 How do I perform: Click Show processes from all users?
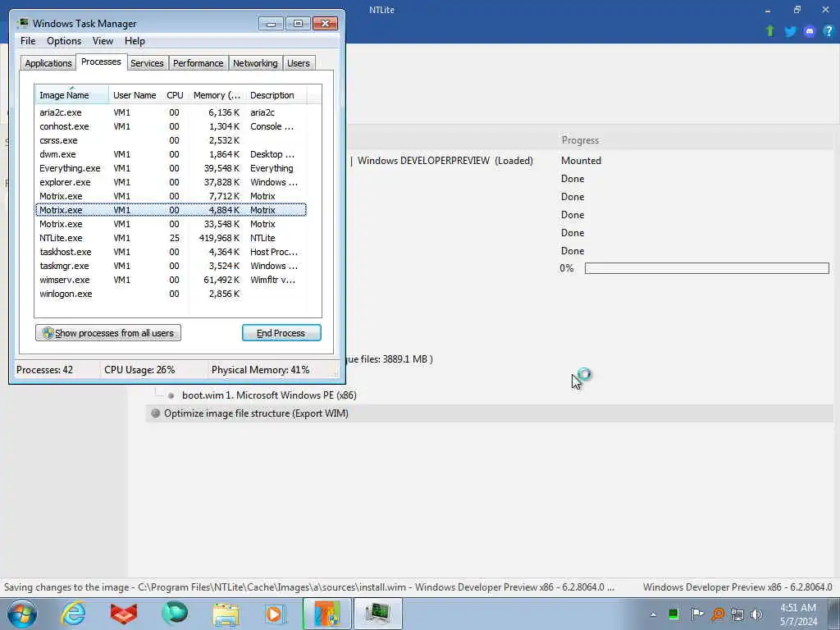108,333
